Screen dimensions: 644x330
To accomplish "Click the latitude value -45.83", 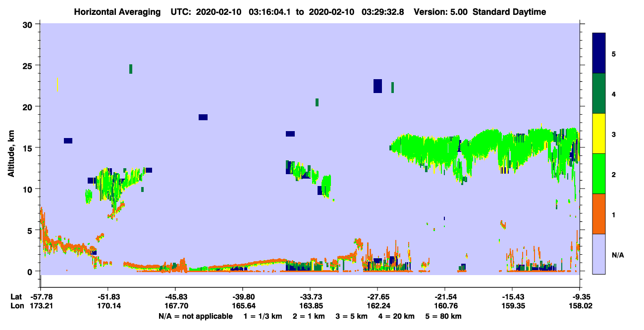I will pos(175,296).
